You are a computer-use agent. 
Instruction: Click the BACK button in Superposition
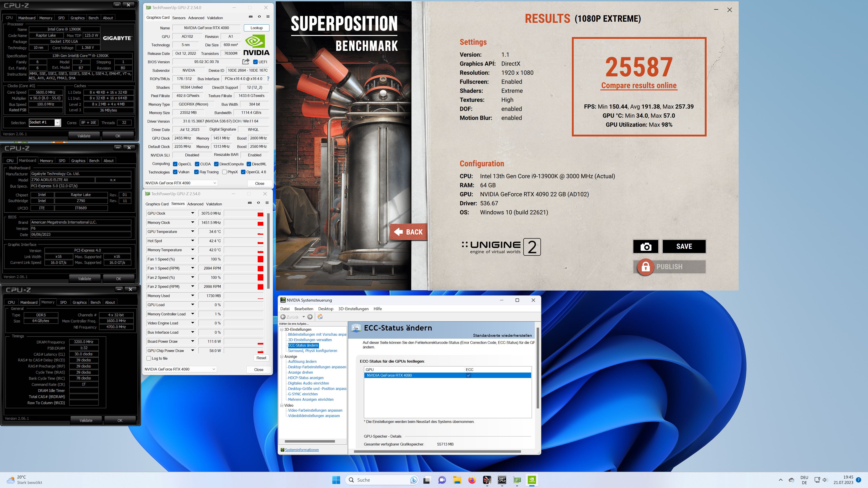pyautogui.click(x=408, y=232)
